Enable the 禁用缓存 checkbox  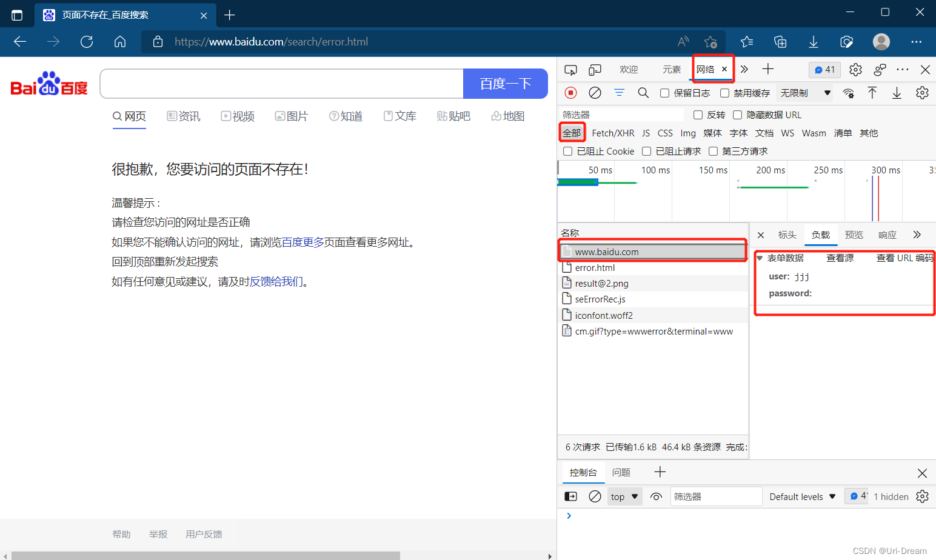(x=724, y=93)
